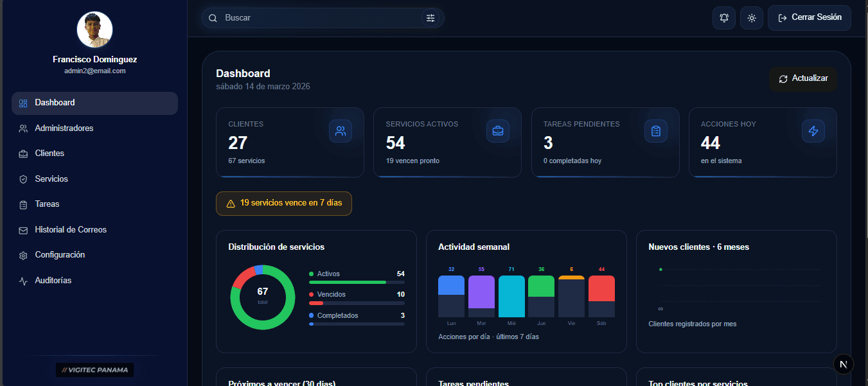Screen dimensions: 868x386
Task: Click the cyan Mié bar showing 71
Action: 511,296
